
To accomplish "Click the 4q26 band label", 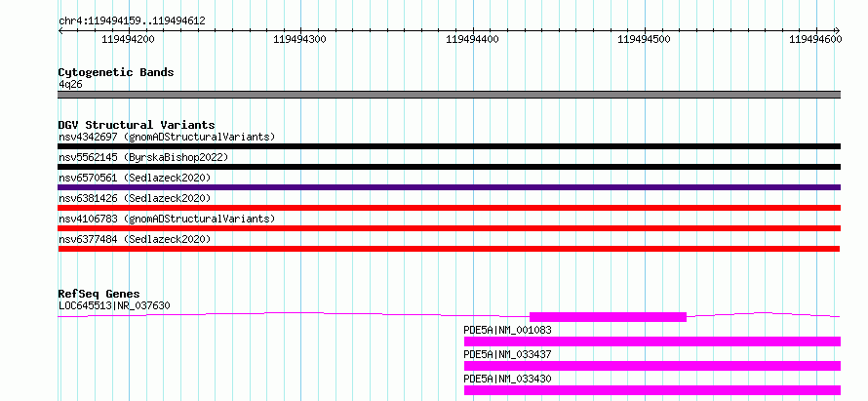I will click(70, 84).
